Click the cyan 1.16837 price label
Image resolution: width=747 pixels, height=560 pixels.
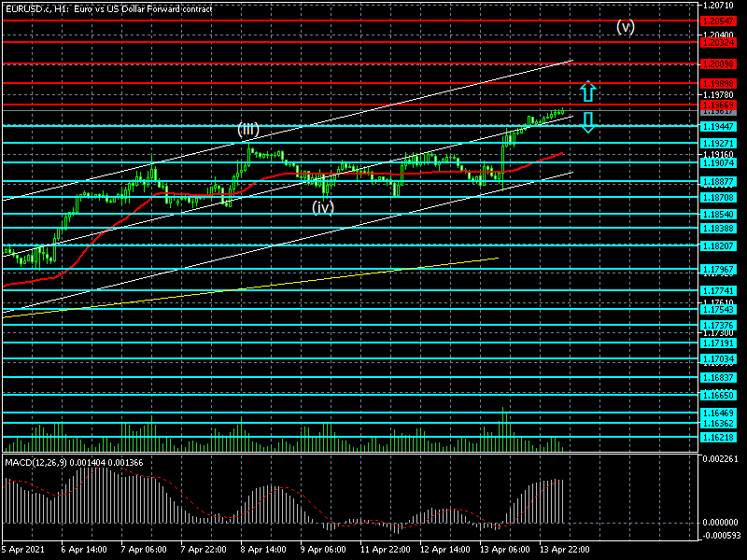pyautogui.click(x=718, y=377)
